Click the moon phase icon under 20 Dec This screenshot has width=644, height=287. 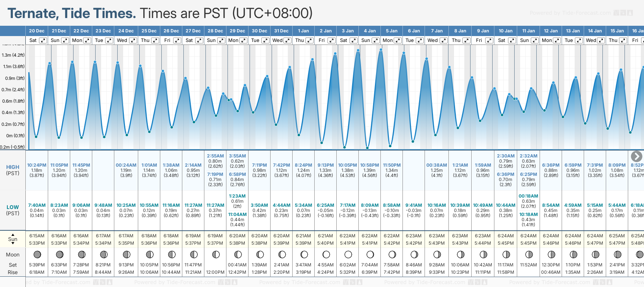coord(37,255)
